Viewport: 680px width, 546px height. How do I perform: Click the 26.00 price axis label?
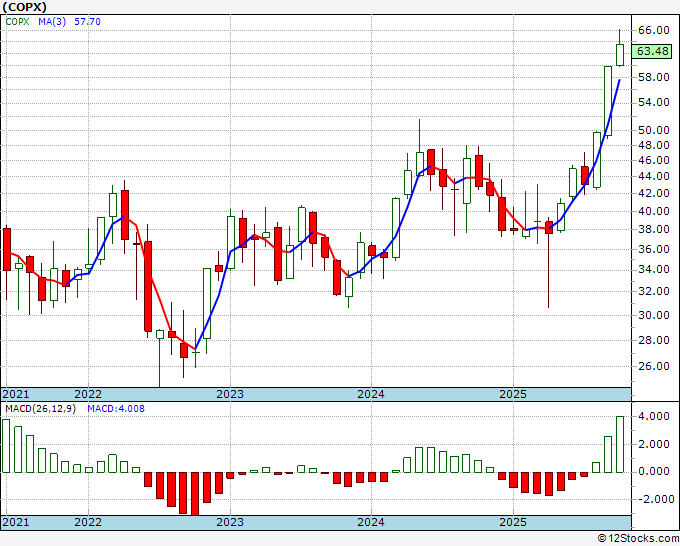tap(652, 366)
